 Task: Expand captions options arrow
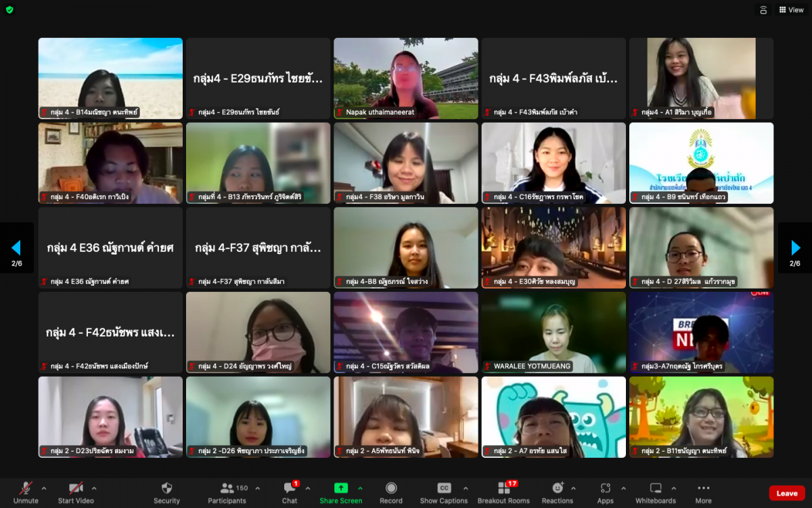(466, 488)
